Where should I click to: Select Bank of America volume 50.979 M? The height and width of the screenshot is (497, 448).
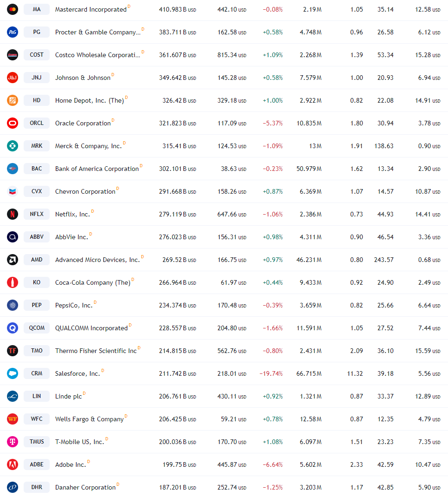click(x=309, y=169)
